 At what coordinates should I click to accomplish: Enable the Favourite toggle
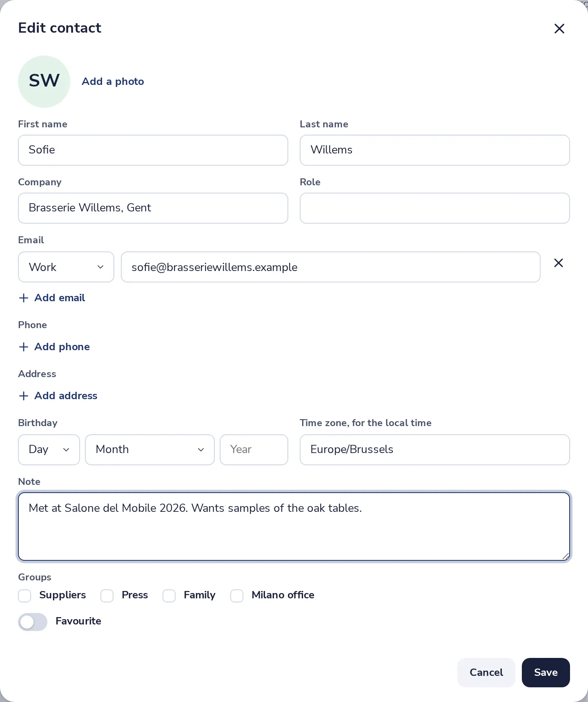click(33, 622)
